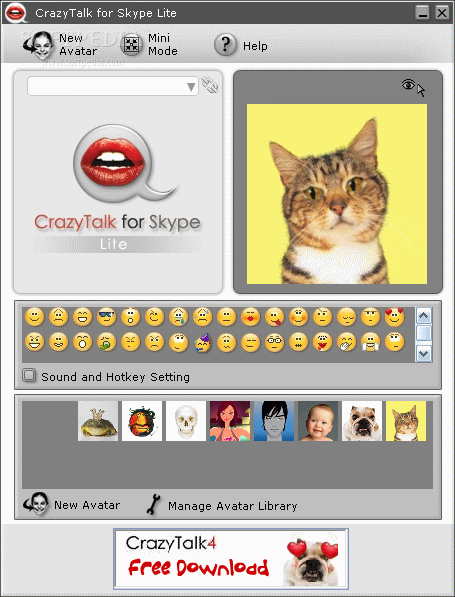Pick the red lips kiss emoticon

click(x=251, y=317)
